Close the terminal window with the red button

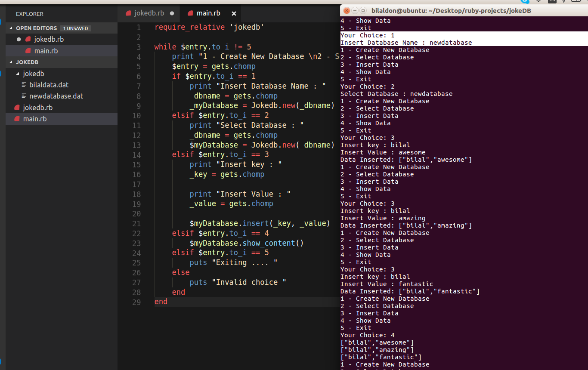tap(347, 10)
